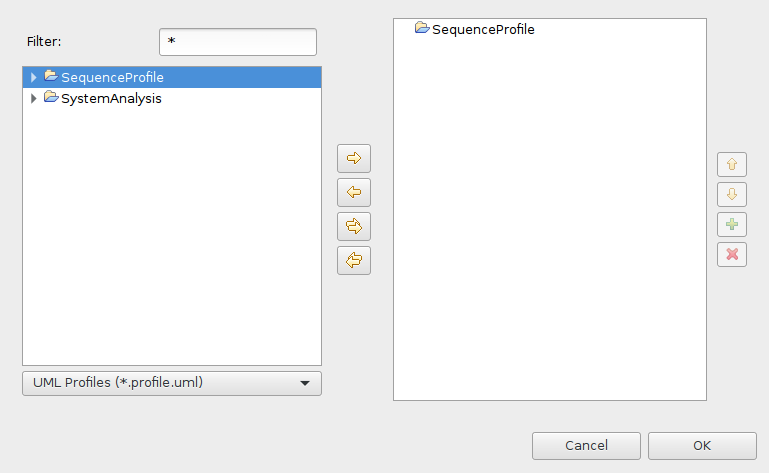
Task: Click the Cancel button
Action: point(586,446)
